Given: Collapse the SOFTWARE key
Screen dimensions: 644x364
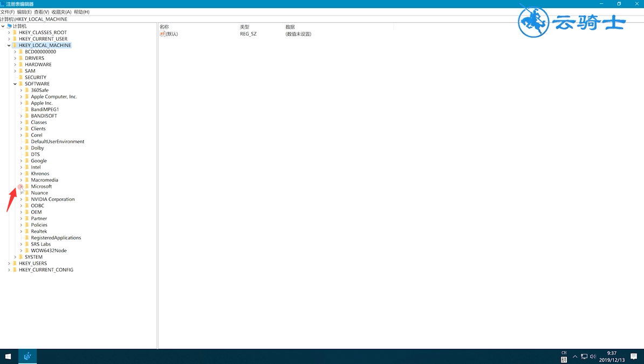Looking at the screenshot, I should [15, 84].
